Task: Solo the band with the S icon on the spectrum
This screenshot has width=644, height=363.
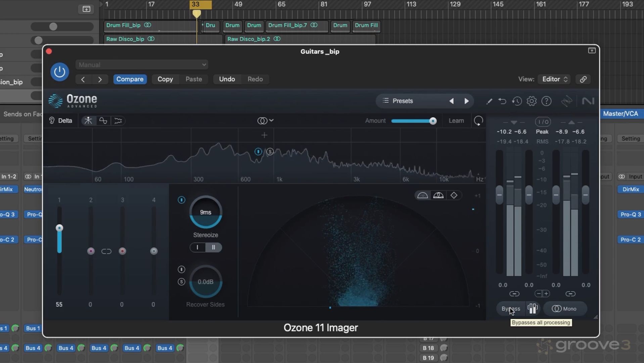Action: (270, 152)
